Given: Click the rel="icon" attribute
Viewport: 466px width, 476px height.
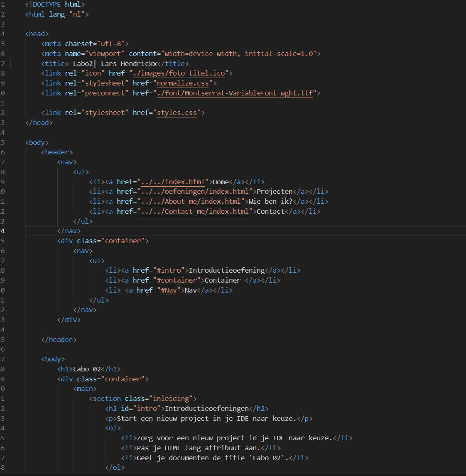Looking at the screenshot, I should (85, 73).
